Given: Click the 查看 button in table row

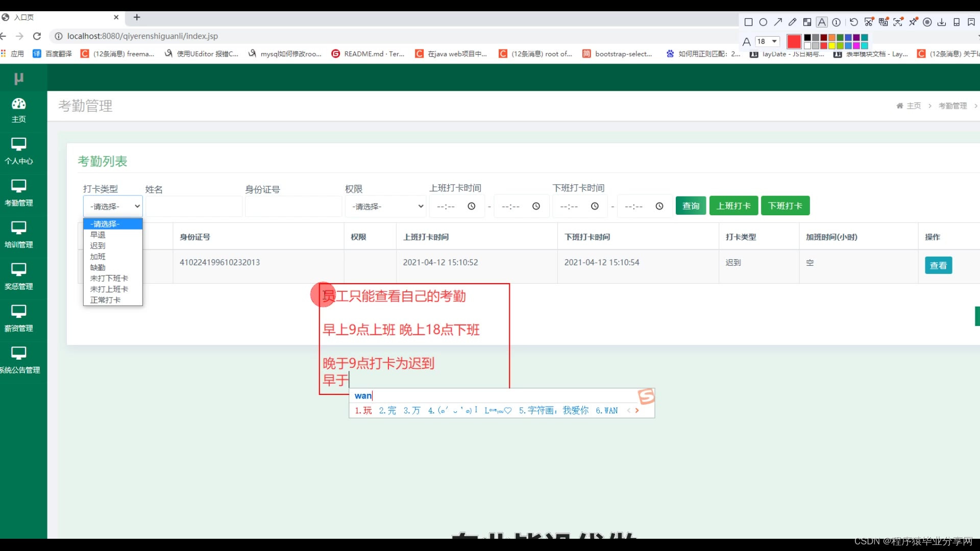Looking at the screenshot, I should [938, 265].
